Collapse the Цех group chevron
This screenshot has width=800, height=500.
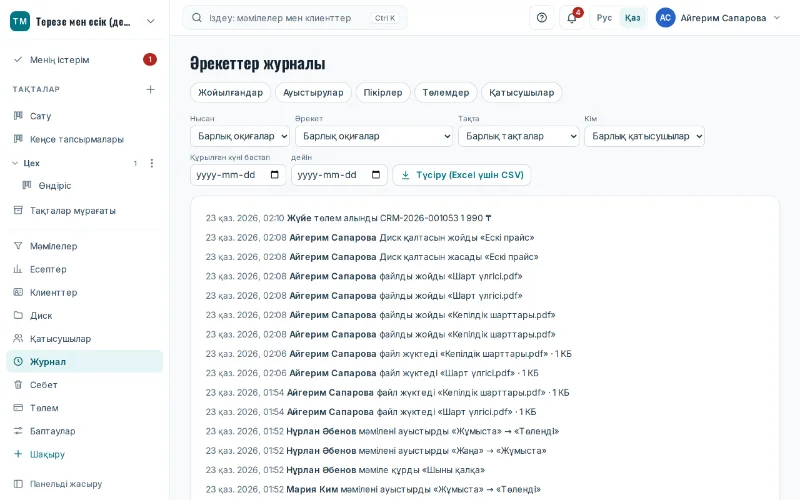coord(15,163)
